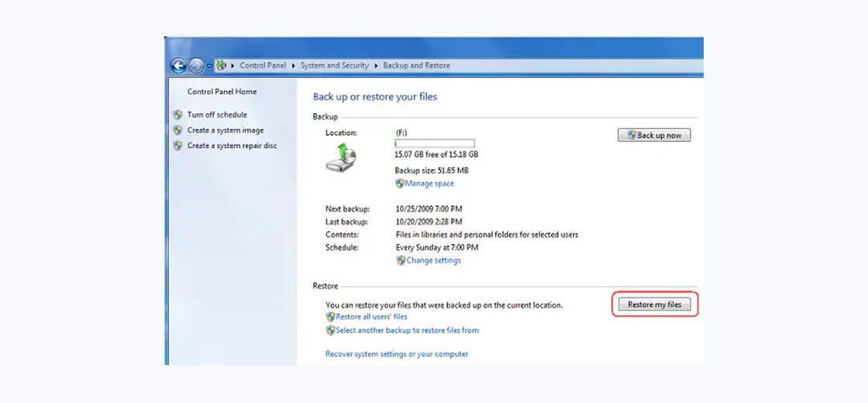Click the '(F:)' location text
The height and width of the screenshot is (403, 868).
click(x=402, y=133)
